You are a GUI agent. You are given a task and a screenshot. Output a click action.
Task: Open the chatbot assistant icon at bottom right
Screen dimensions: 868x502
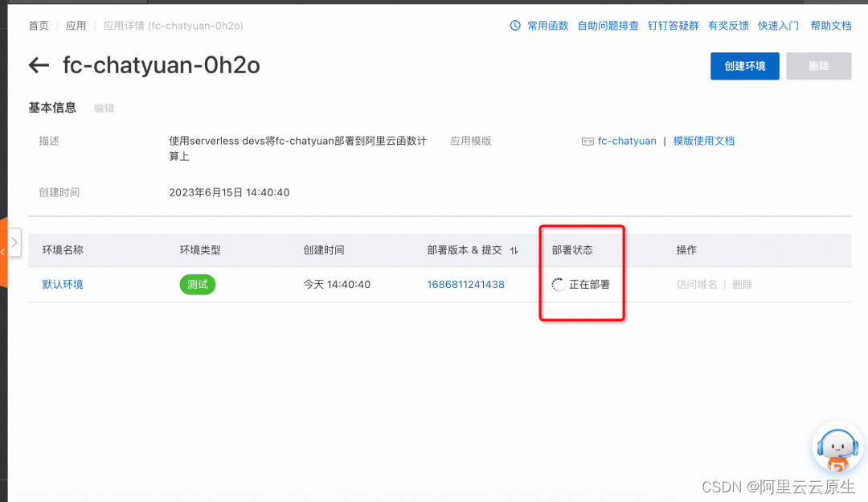(837, 449)
